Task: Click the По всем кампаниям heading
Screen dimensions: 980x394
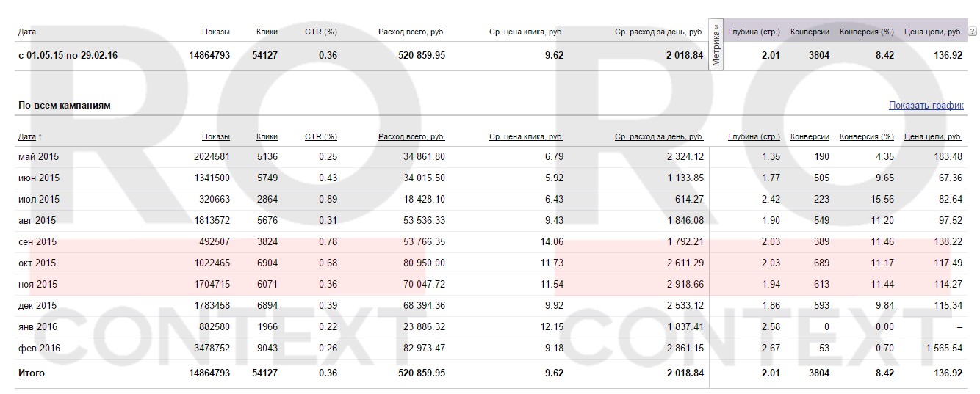Action: click(64, 106)
